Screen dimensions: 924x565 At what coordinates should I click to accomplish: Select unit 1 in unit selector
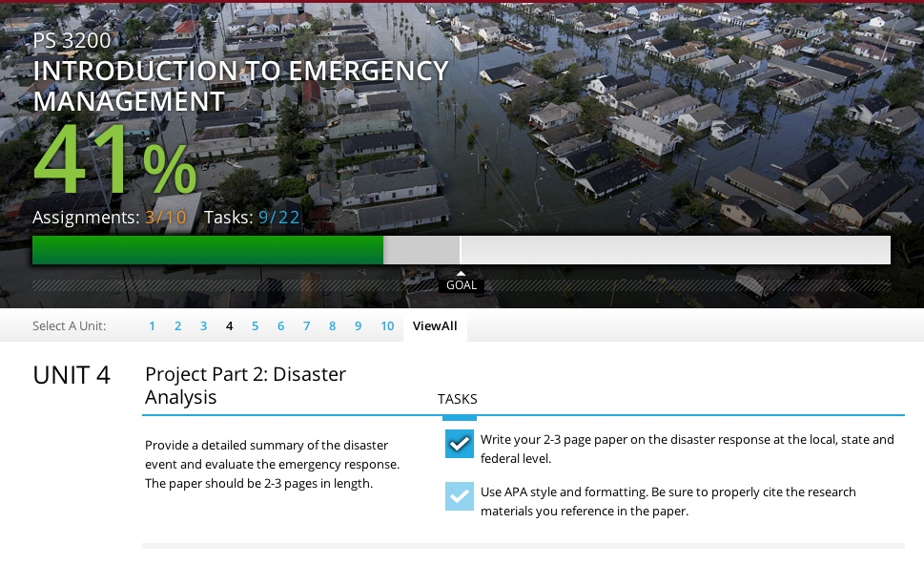pyautogui.click(x=152, y=326)
